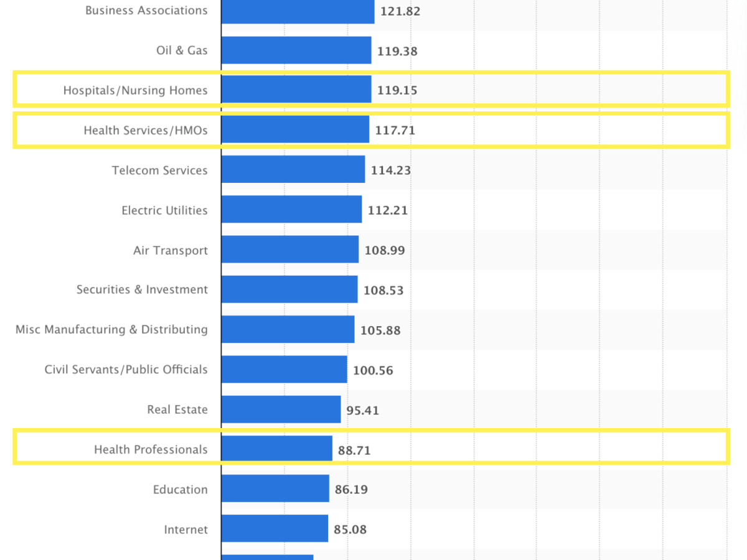Select the Health Professionals label

coord(151,449)
